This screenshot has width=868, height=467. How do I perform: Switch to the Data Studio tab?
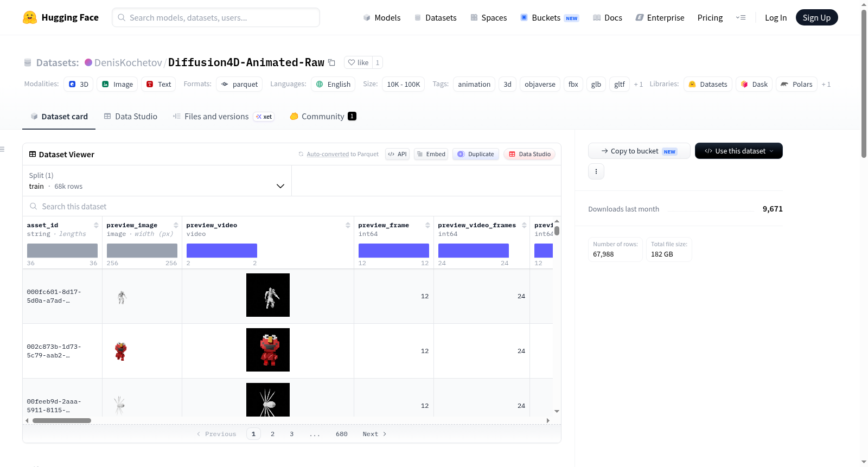[131, 117]
